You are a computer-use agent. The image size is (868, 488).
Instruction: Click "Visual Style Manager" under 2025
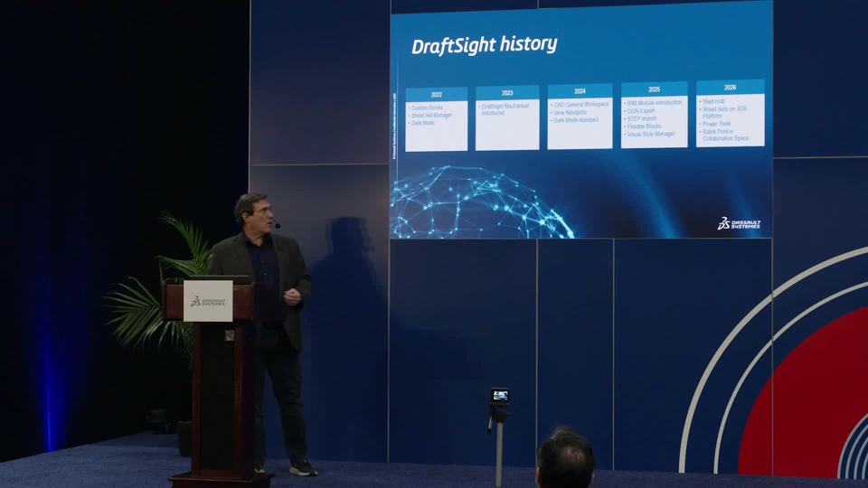point(650,134)
